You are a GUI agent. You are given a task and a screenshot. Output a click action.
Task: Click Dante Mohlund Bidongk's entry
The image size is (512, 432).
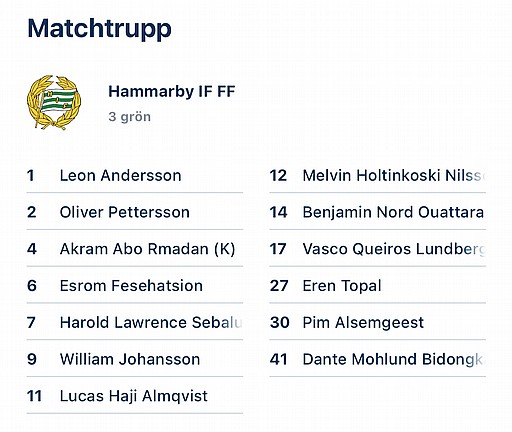coord(377,359)
